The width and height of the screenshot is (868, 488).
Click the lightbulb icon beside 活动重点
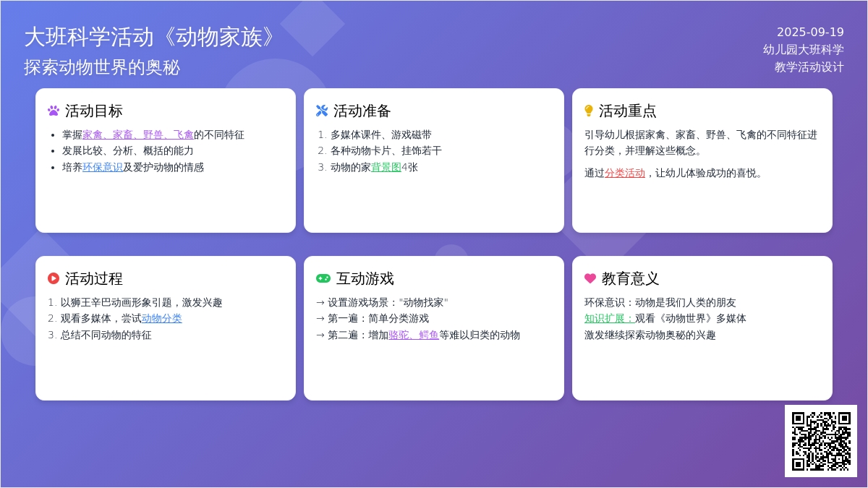click(x=589, y=111)
